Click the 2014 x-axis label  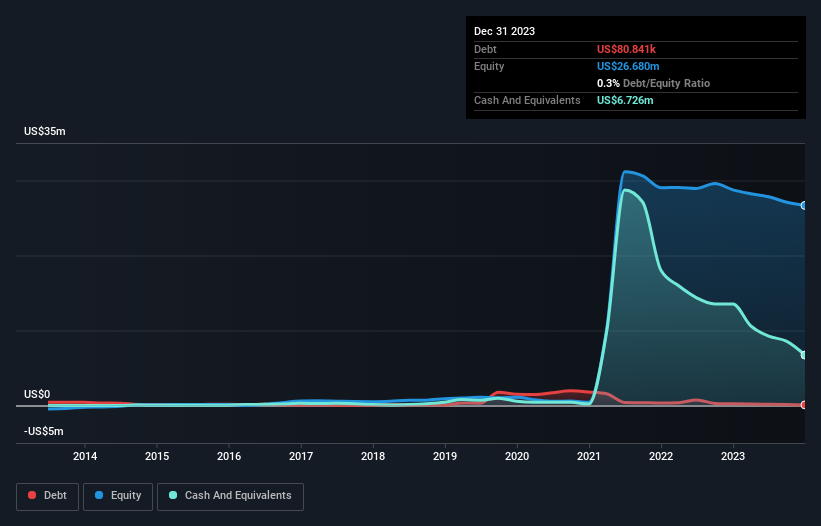click(85, 456)
